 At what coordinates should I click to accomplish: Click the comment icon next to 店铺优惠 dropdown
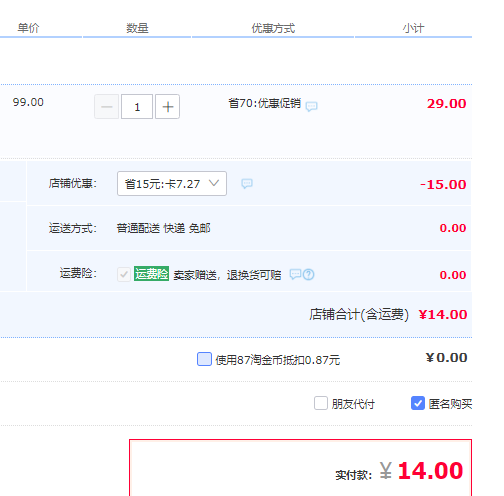click(247, 183)
